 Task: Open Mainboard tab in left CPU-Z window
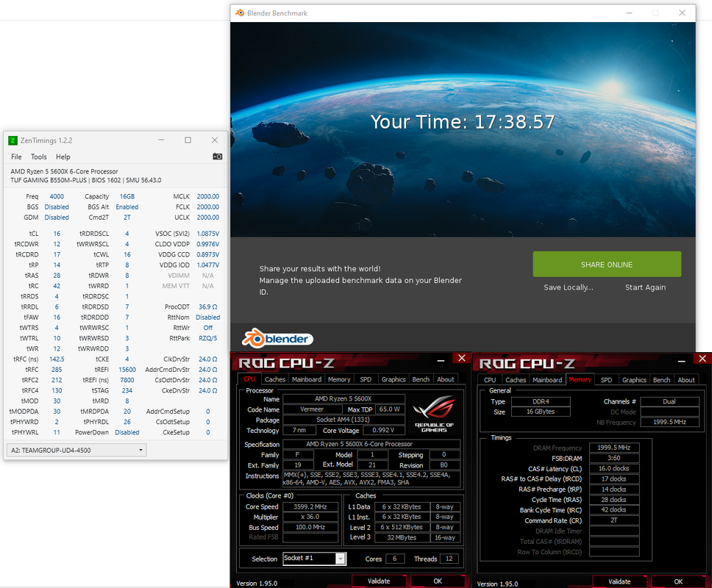[x=307, y=379]
